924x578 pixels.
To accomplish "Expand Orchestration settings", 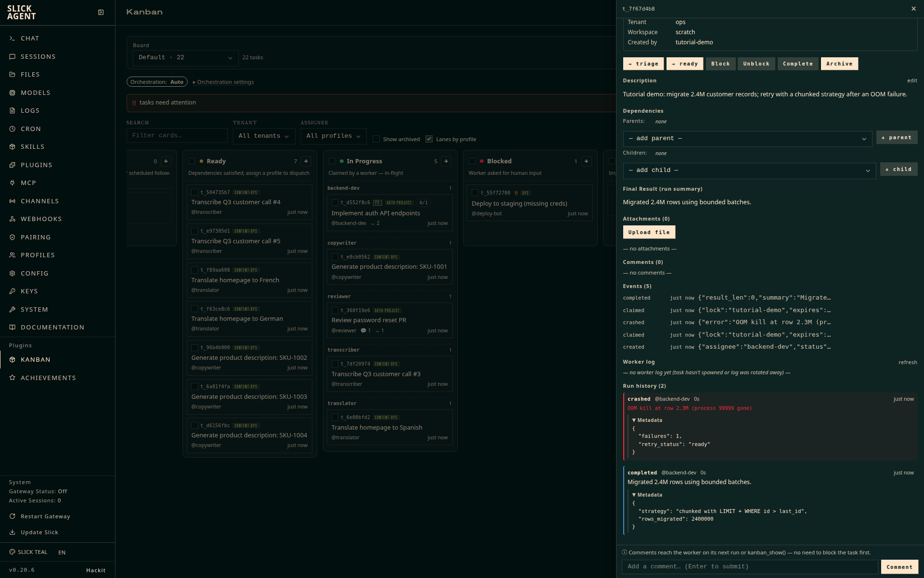I will (223, 82).
